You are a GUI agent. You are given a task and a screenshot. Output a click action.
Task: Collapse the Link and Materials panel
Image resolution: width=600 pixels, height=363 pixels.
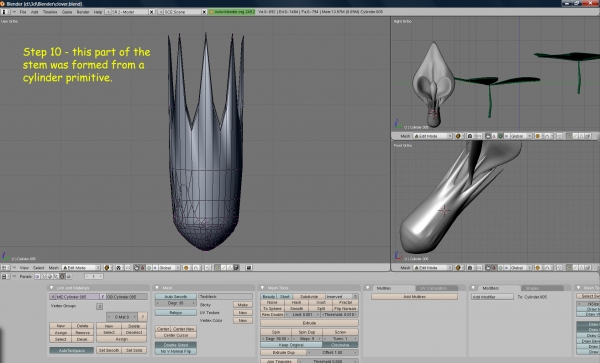52,288
